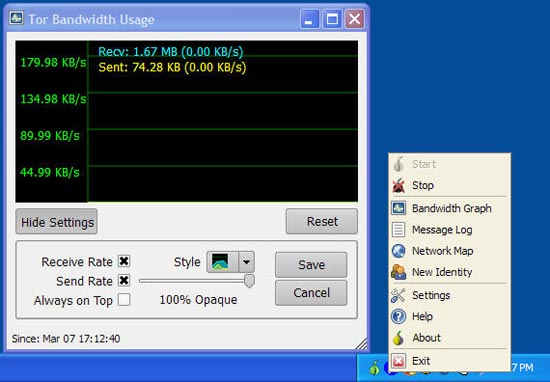Open Message Log from tray menu
Viewport: 550px width, 382px height.
449,230
